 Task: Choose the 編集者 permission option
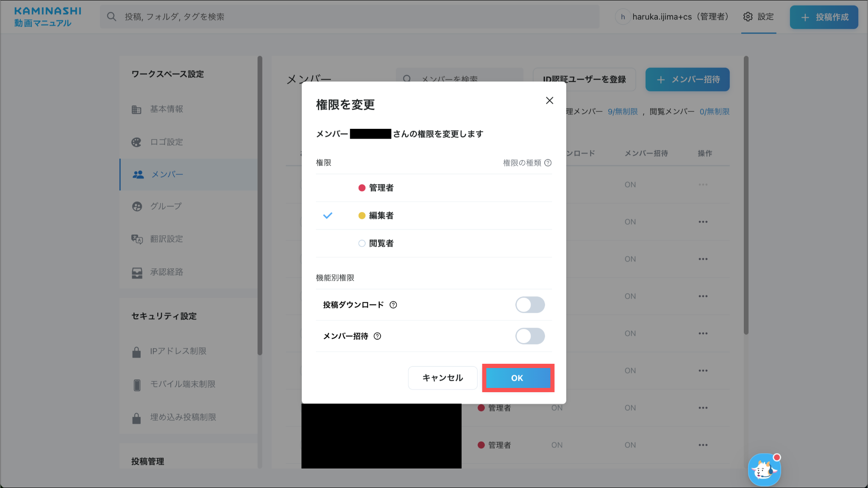pos(381,215)
